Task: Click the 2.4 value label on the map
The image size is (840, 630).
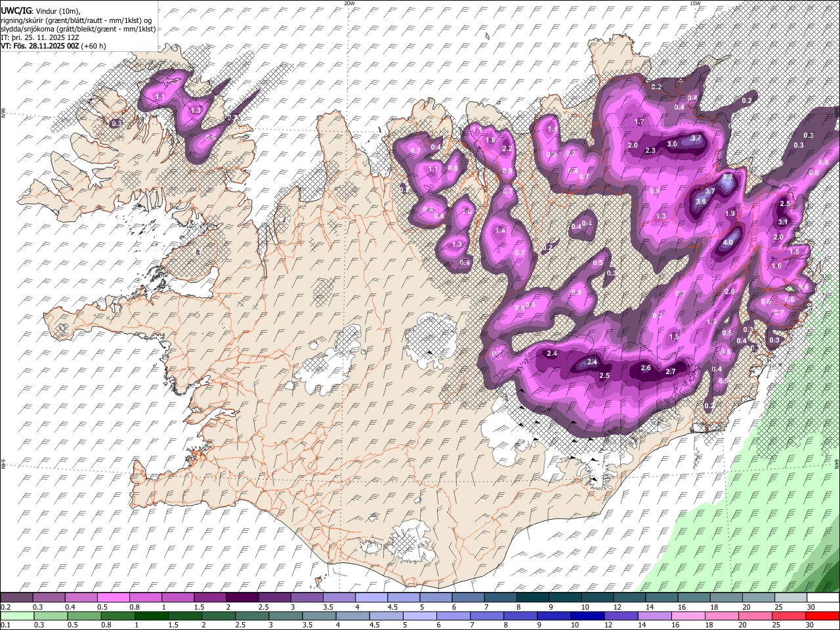Action: (x=552, y=354)
